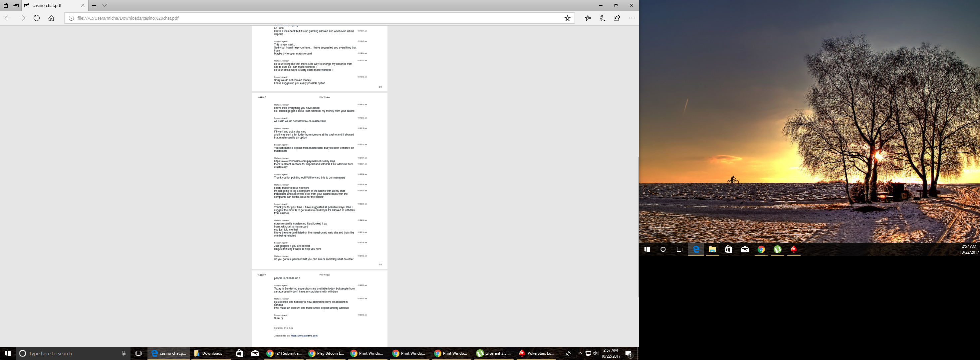
Task: Click text 'Just googled it you are correct'
Action: point(292,246)
